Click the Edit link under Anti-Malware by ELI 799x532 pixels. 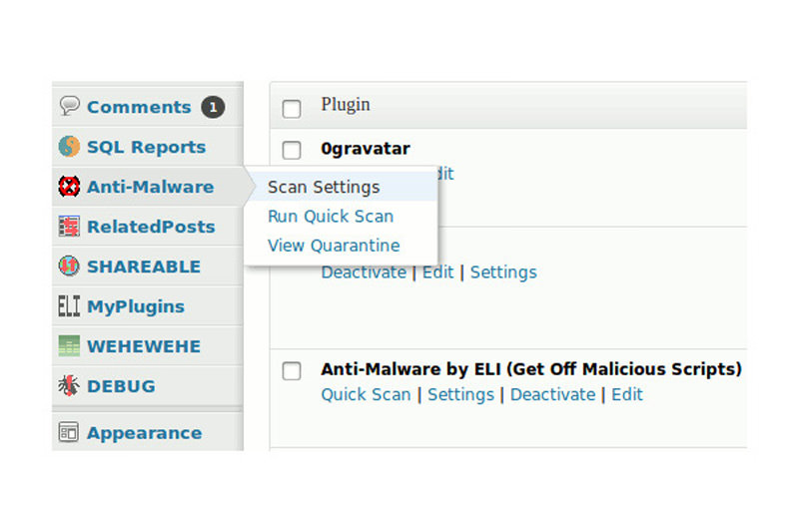(627, 394)
